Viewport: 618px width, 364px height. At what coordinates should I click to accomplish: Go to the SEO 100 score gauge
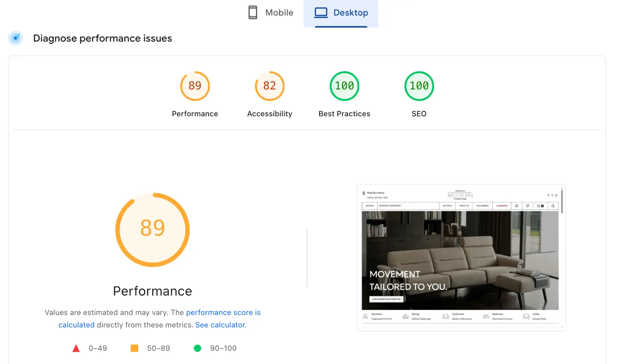[419, 86]
